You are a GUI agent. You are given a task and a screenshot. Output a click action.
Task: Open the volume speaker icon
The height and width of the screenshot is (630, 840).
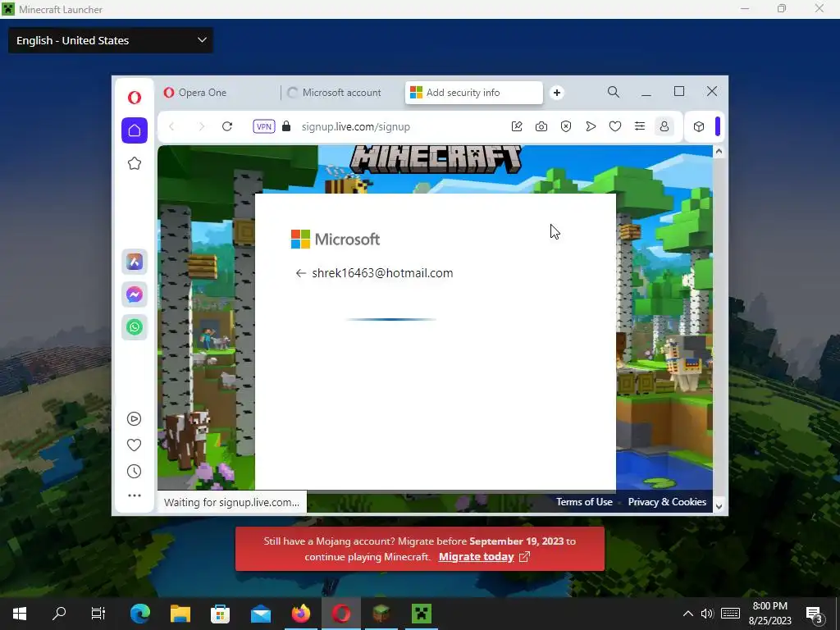707,614
